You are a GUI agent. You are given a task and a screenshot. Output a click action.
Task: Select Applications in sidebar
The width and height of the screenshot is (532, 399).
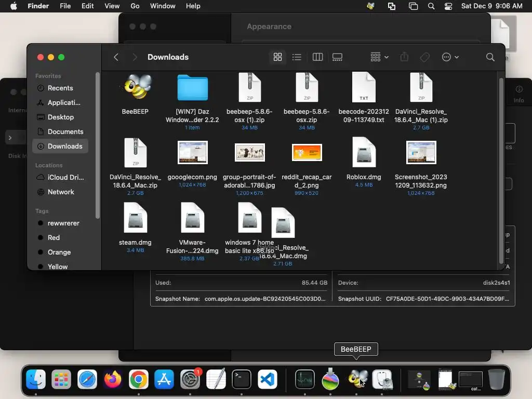60,102
